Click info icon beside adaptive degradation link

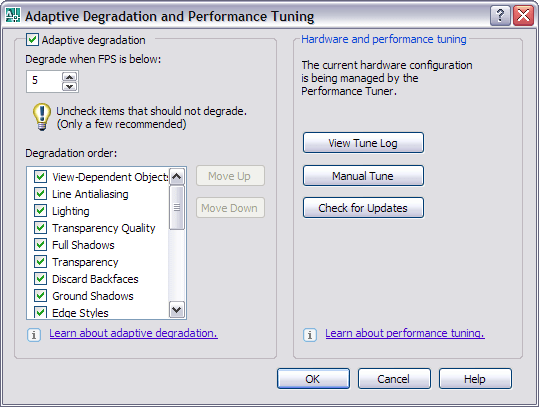pyautogui.click(x=34, y=334)
